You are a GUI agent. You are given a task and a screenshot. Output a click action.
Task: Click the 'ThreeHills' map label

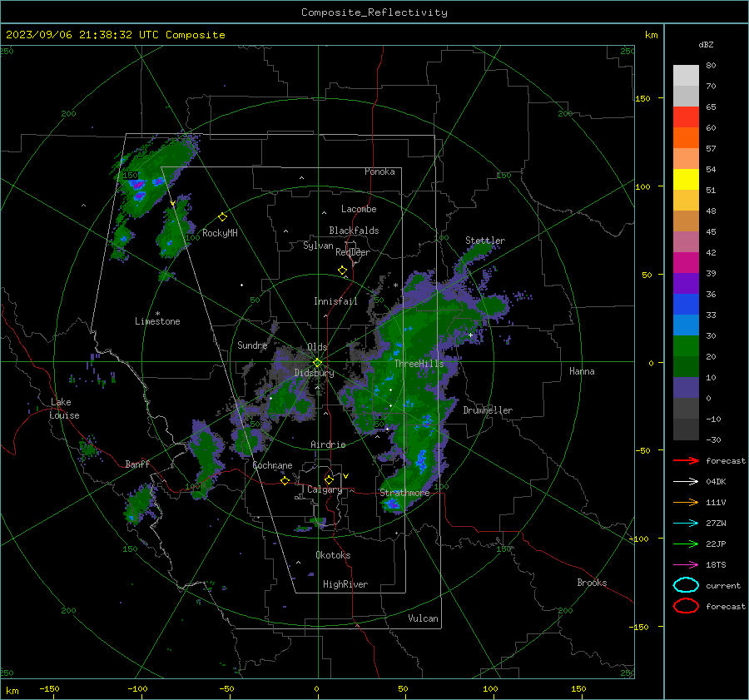(419, 364)
